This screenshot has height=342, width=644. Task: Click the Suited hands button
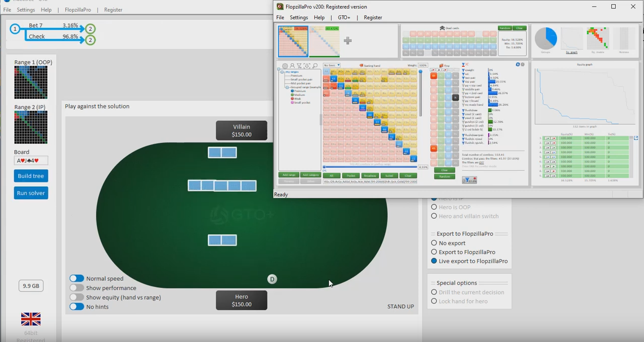coord(389,176)
